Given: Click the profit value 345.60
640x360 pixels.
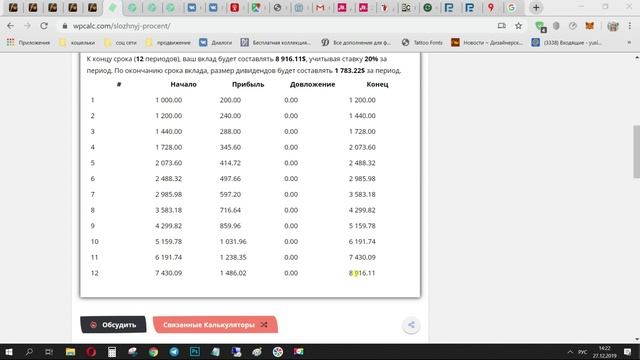Looking at the screenshot, I should tap(230, 147).
